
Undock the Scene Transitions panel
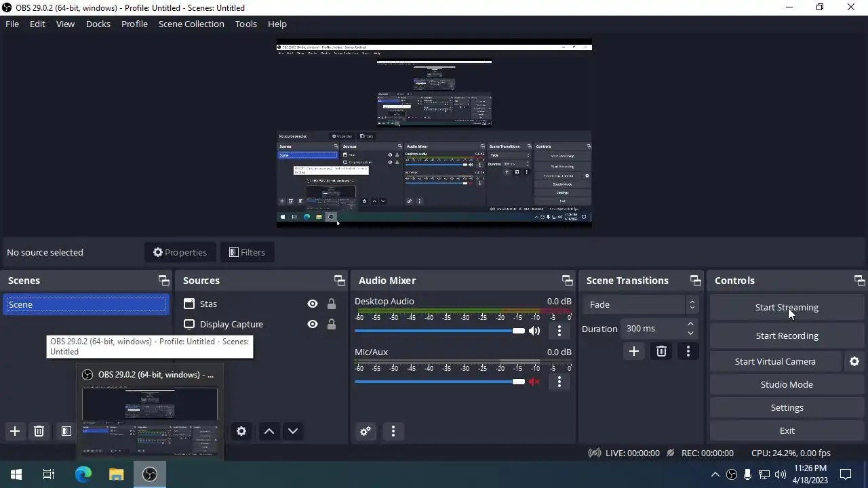tap(695, 281)
